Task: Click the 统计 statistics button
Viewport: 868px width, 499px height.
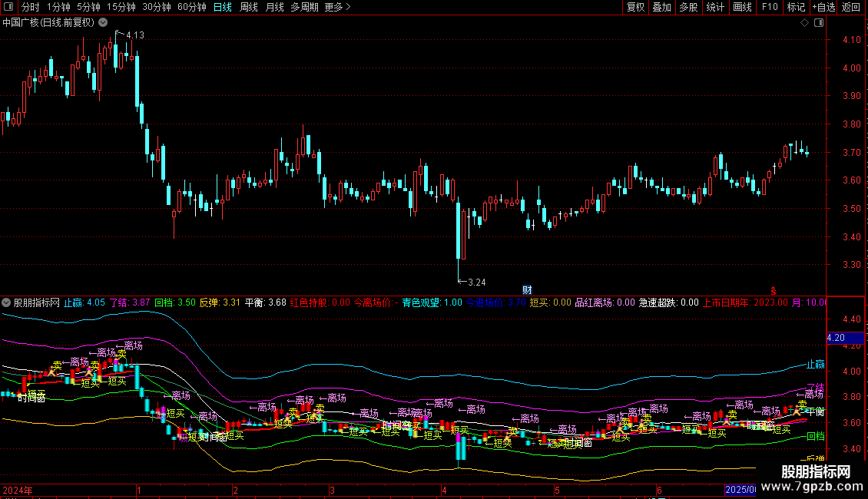Action: (714, 7)
